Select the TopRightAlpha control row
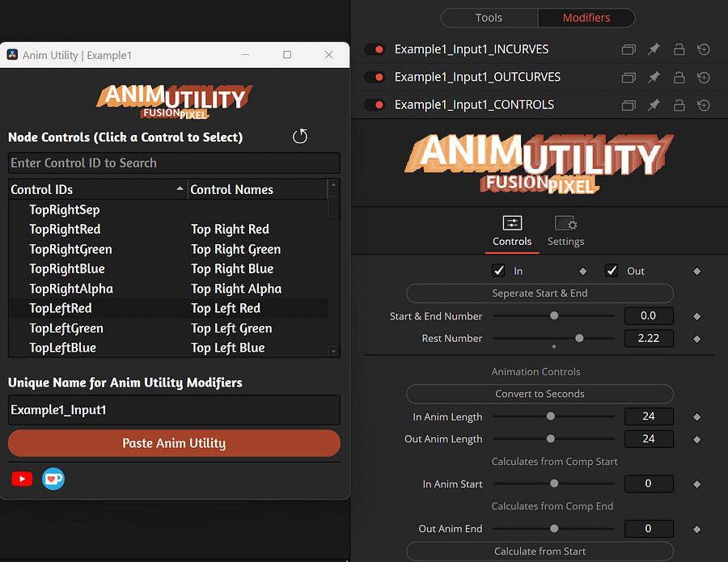 coord(168,289)
